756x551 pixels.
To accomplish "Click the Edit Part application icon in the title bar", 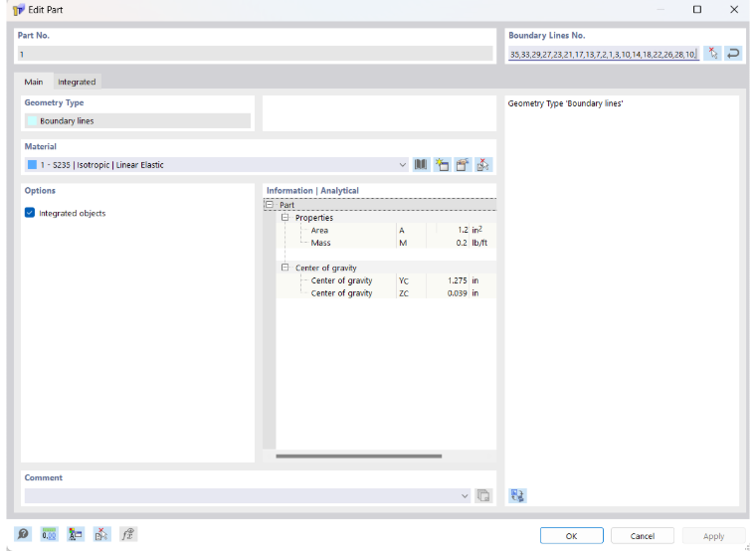I will [x=18, y=10].
